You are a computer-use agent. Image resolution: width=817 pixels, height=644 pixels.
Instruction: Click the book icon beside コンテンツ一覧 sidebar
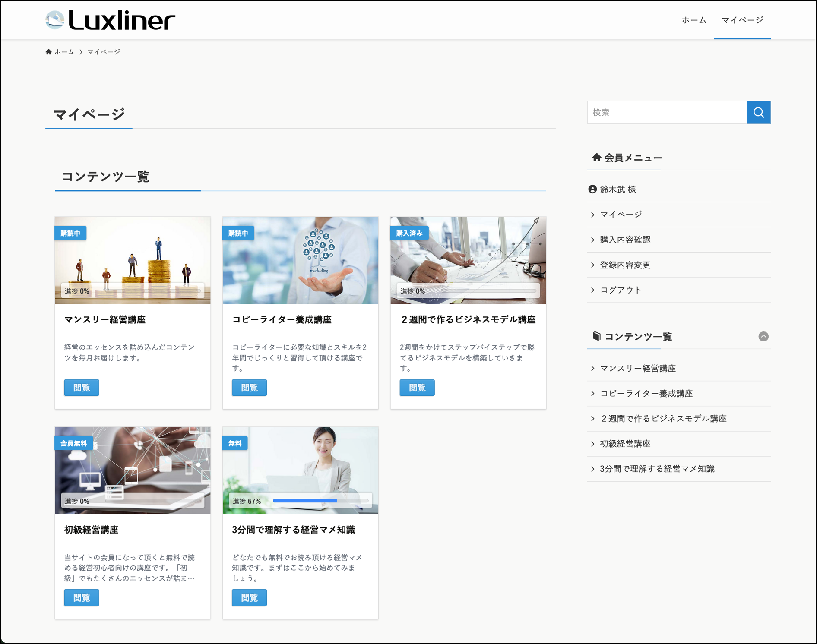596,336
